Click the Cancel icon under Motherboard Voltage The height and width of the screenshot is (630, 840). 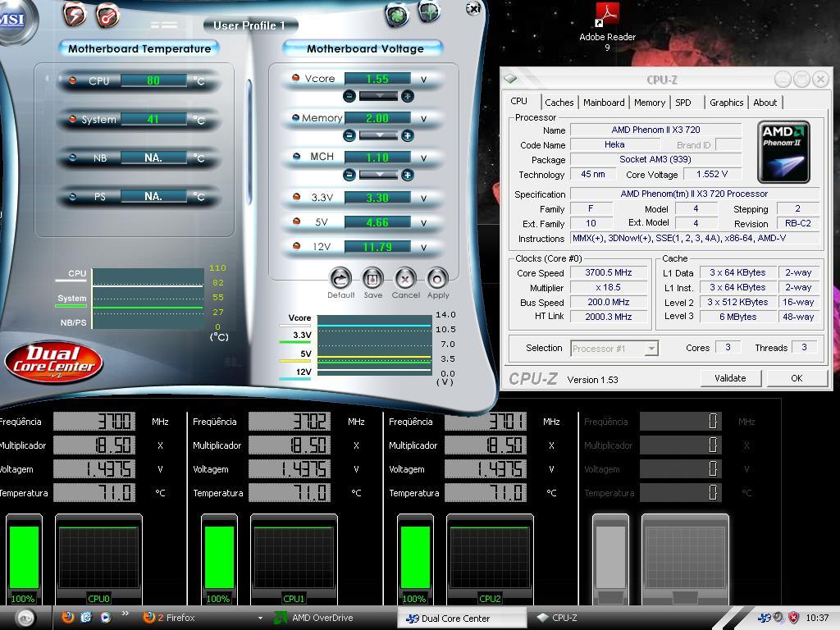[405, 278]
